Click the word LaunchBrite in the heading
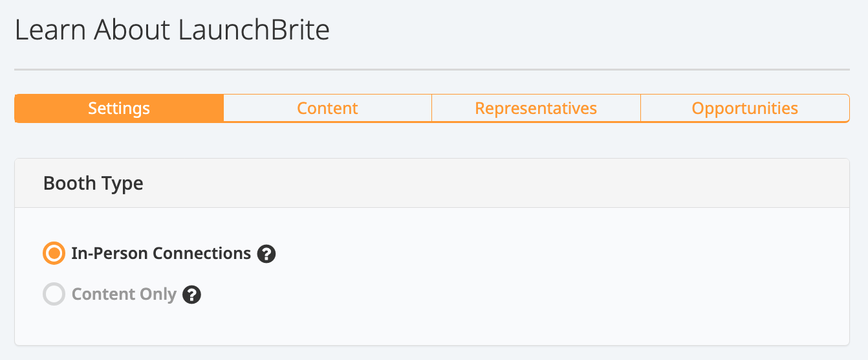The image size is (868, 360). pos(254,30)
